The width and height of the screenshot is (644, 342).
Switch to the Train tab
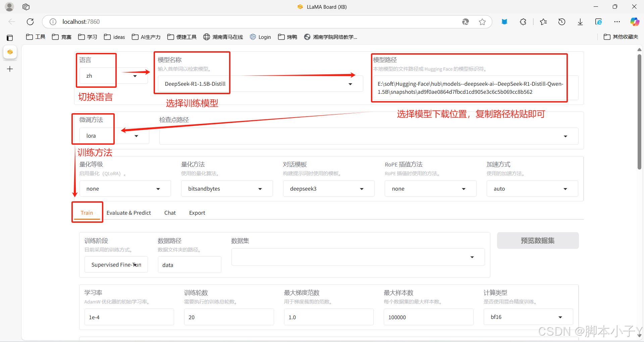(87, 213)
